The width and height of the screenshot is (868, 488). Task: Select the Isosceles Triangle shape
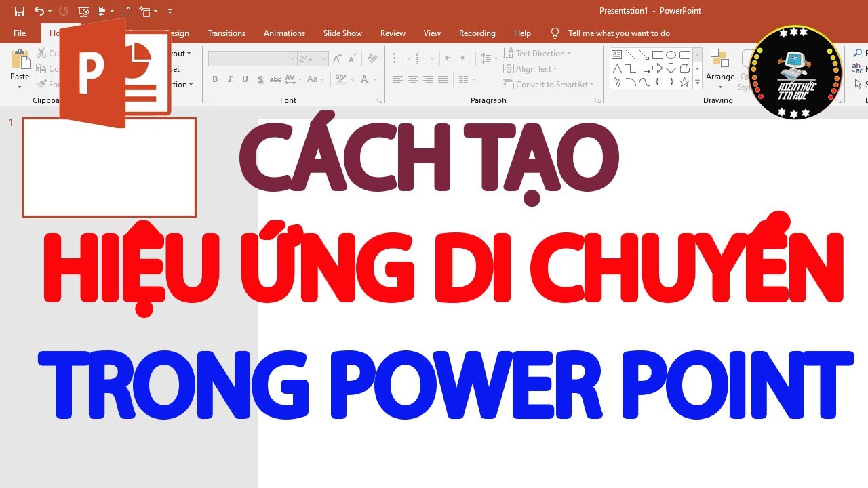(617, 68)
